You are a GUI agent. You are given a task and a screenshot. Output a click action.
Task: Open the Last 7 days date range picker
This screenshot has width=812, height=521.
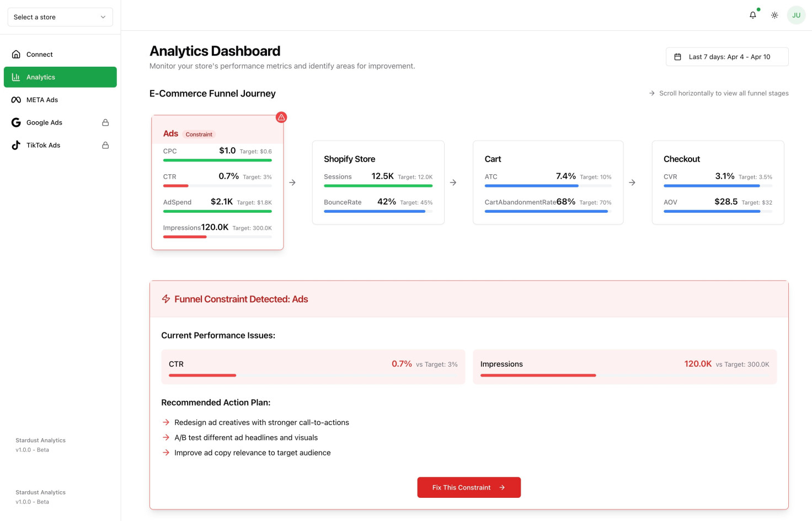728,57
